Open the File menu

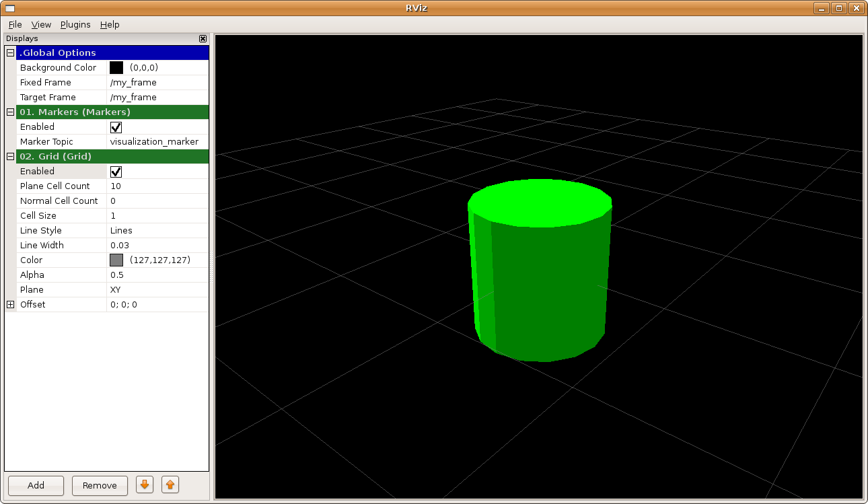point(15,24)
